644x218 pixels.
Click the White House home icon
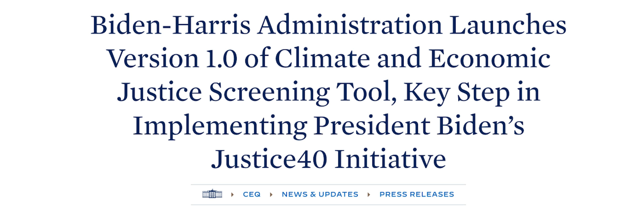212,194
